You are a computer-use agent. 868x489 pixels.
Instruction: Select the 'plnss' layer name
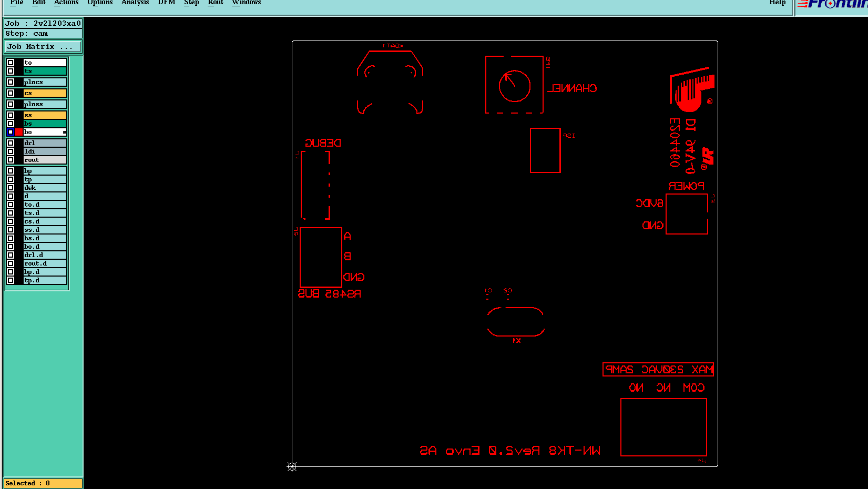click(45, 104)
